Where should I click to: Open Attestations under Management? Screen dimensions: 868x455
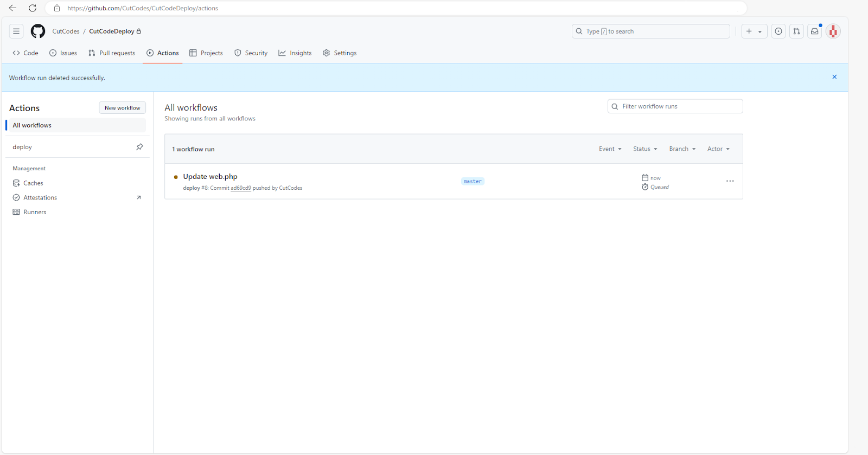point(40,197)
